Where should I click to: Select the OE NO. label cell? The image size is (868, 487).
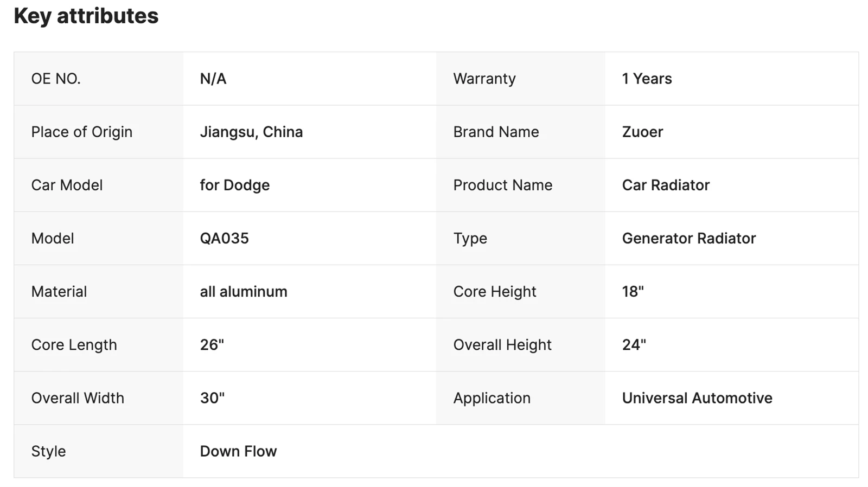(x=98, y=79)
